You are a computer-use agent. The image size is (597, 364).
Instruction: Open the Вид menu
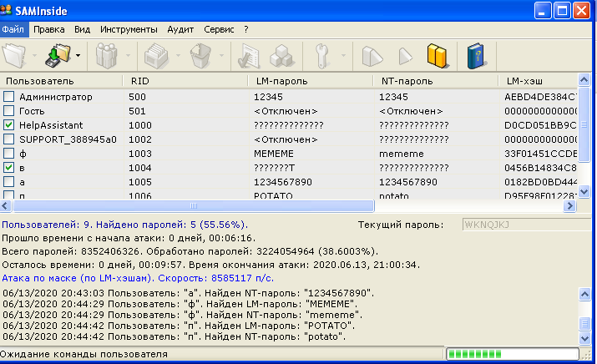(82, 29)
